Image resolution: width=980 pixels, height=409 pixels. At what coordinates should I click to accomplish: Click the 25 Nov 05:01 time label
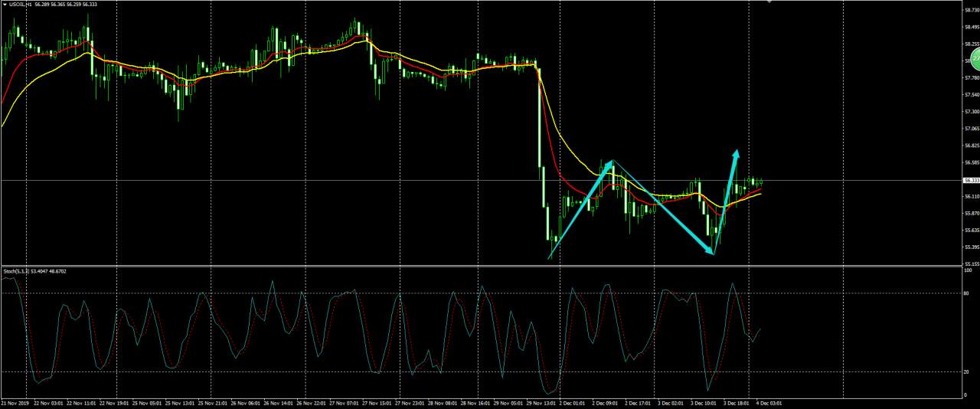[148, 403]
